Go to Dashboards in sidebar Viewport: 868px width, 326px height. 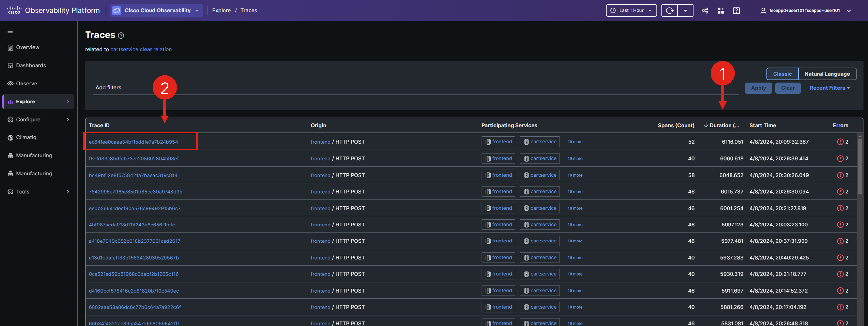tap(31, 65)
